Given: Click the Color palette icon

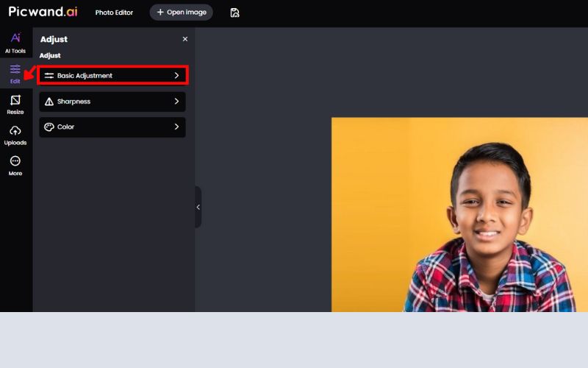Looking at the screenshot, I should tap(49, 127).
